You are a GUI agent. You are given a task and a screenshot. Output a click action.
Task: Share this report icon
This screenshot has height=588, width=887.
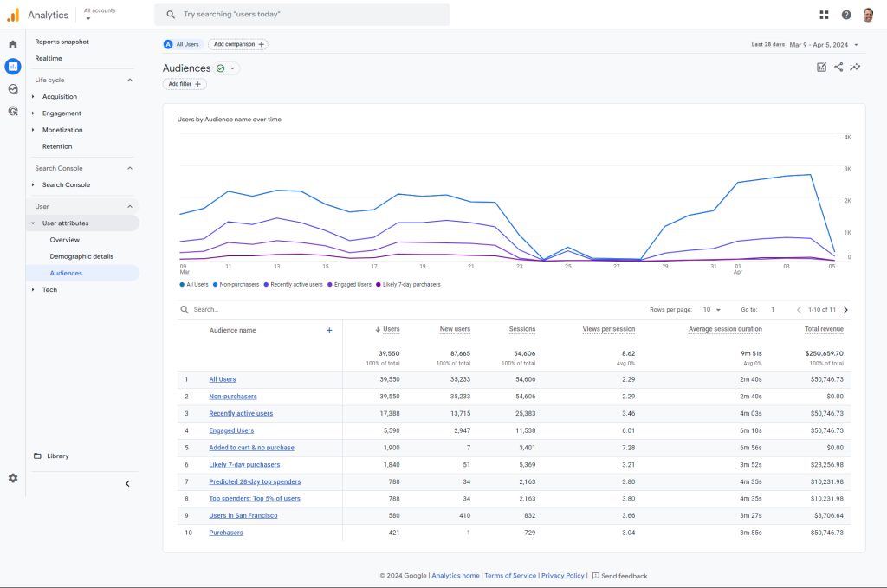(x=838, y=68)
